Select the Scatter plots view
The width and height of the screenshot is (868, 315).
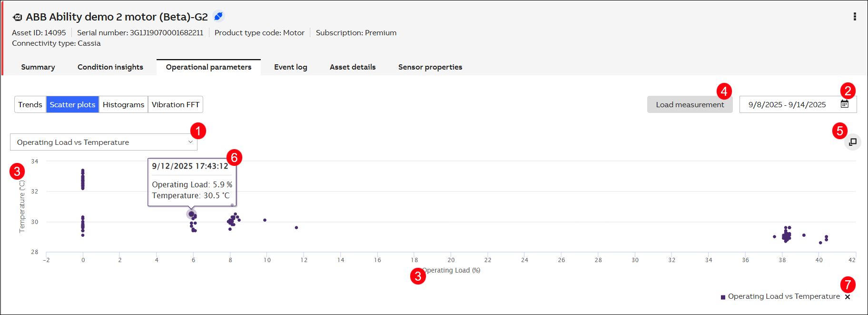pos(72,104)
